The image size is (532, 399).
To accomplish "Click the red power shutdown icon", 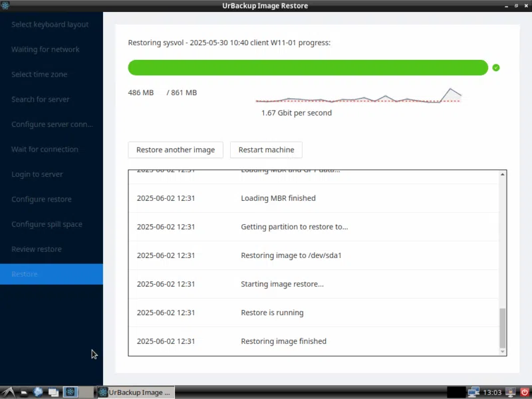I will 525,392.
